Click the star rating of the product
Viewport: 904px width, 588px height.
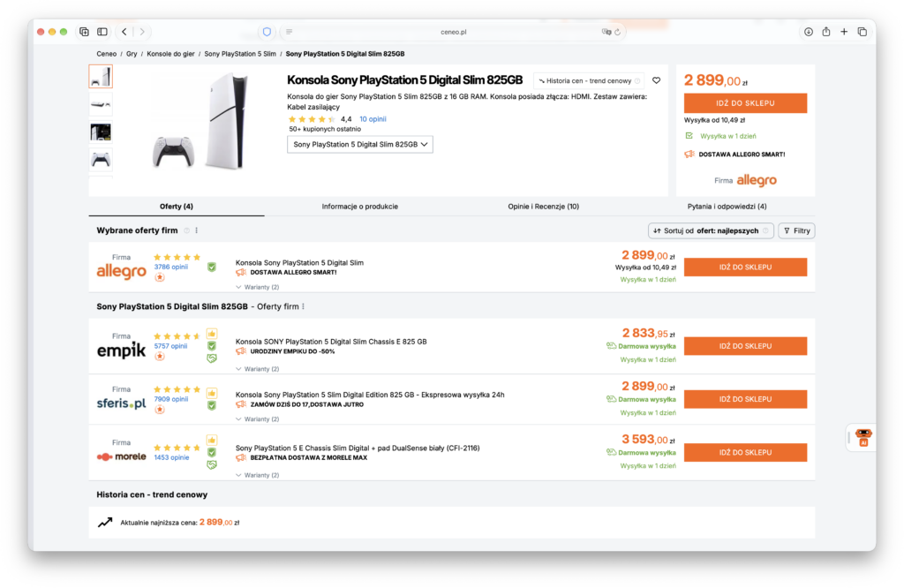[312, 119]
